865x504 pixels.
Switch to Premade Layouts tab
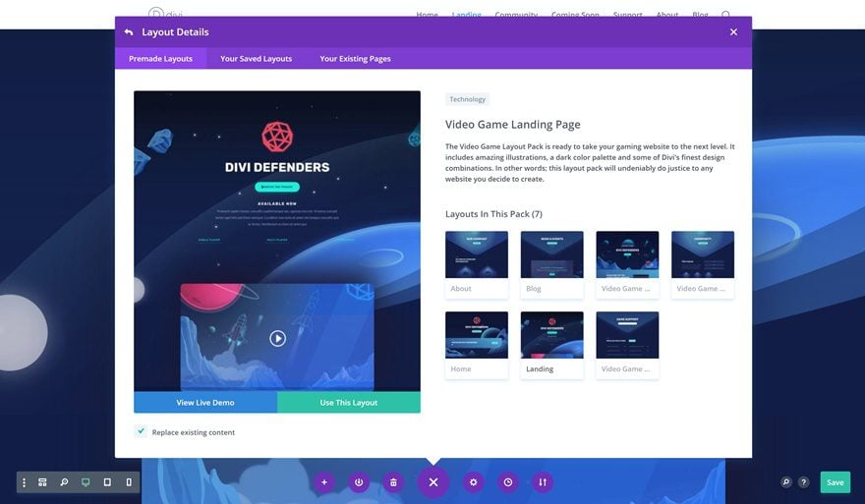click(160, 58)
